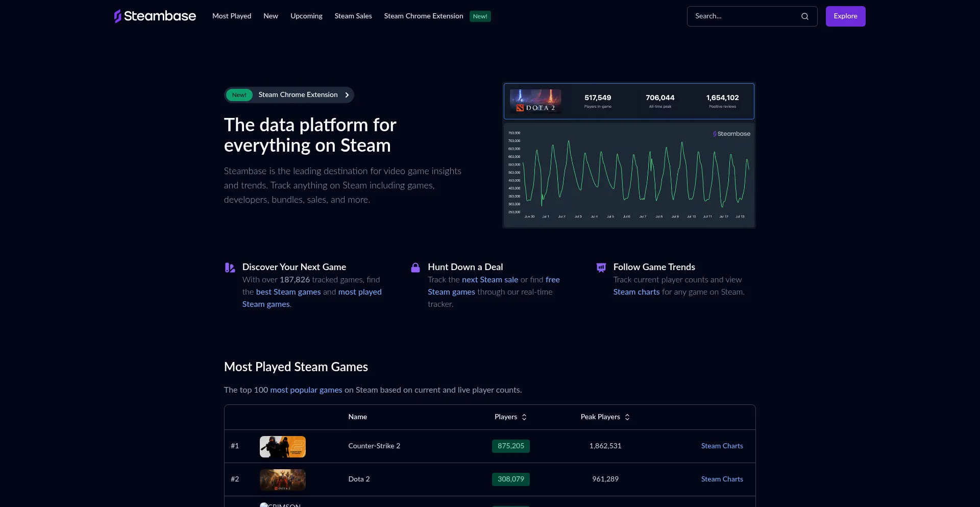Click the 961,289 peak value
The height and width of the screenshot is (507, 980).
coord(605,479)
